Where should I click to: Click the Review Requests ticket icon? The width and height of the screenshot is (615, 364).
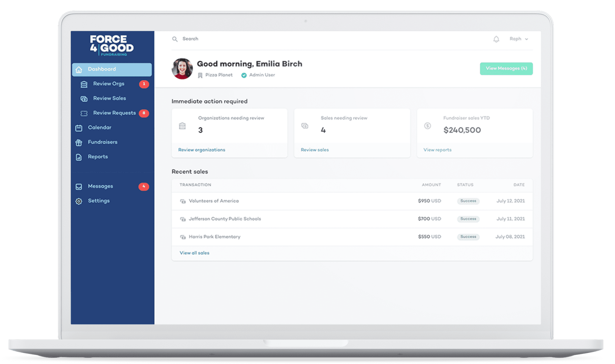pos(84,113)
